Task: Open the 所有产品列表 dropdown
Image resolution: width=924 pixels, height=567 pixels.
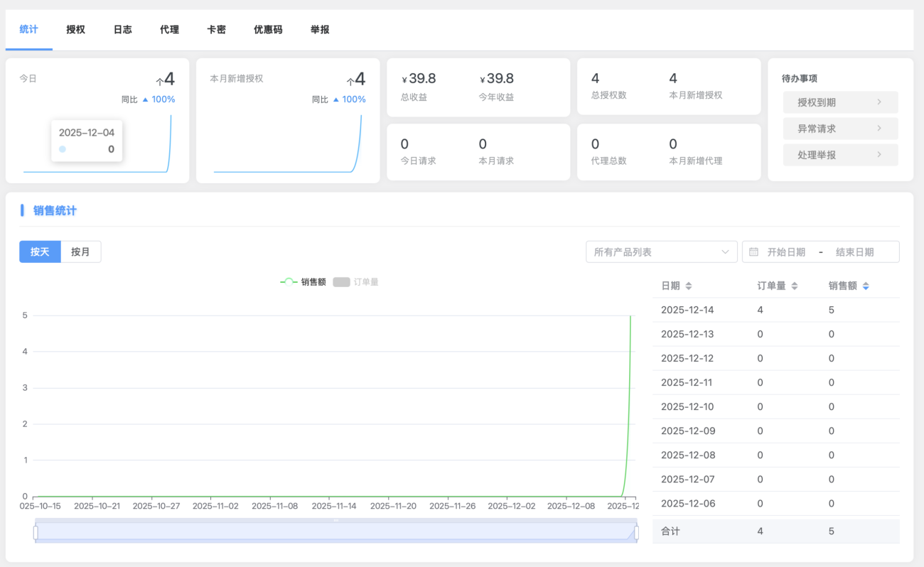Action: [661, 252]
